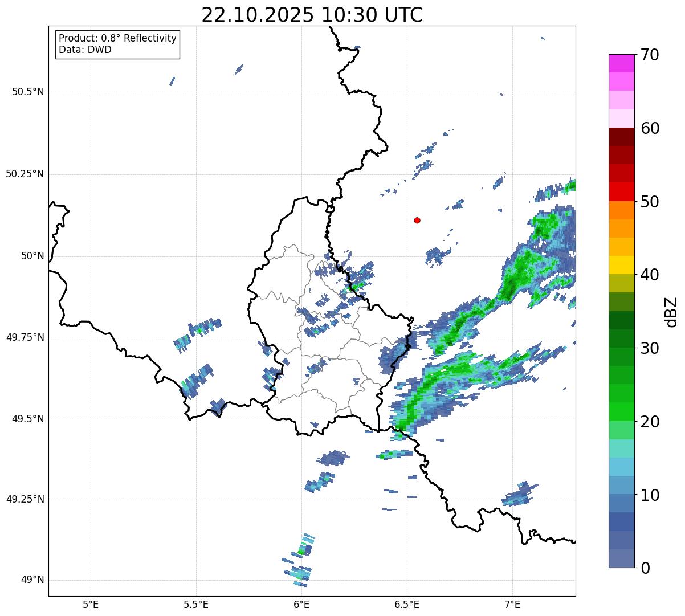Viewport: 685px width, 616px height.
Task: Click the colorbar tick label 30
Action: point(650,348)
